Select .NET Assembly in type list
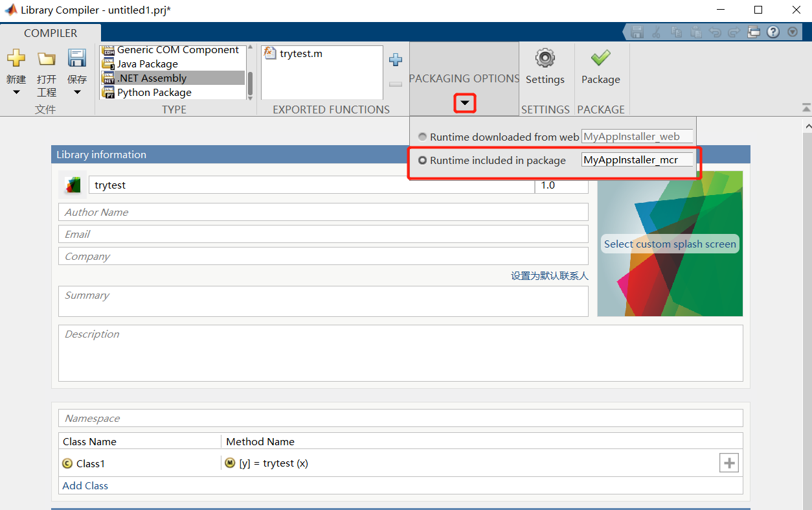 152,78
